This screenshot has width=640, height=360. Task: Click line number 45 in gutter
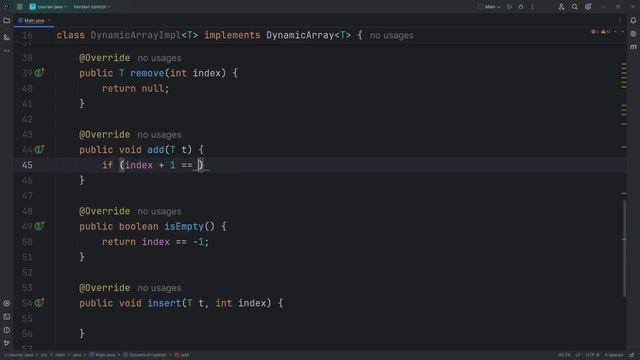click(x=27, y=165)
